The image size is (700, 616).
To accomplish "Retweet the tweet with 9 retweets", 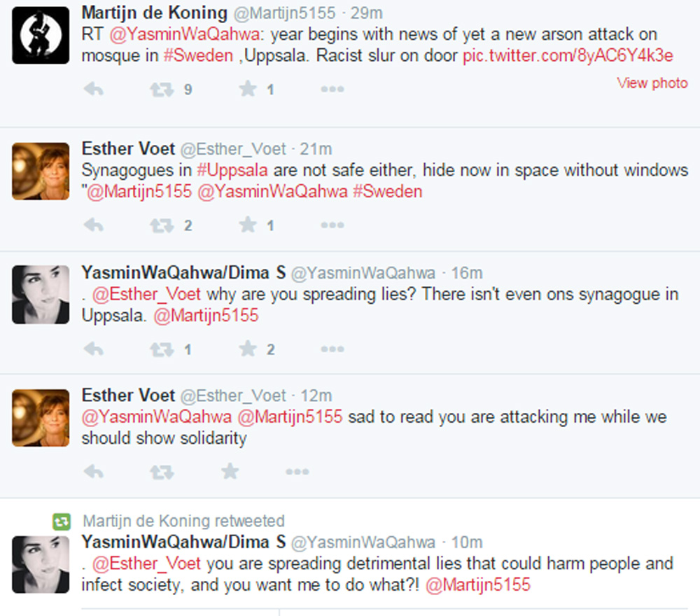I will coord(162,90).
